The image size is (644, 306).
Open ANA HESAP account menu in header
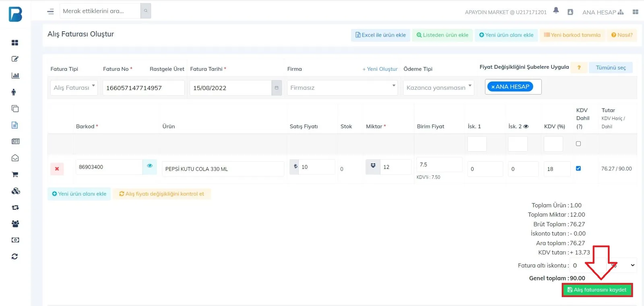(x=603, y=12)
